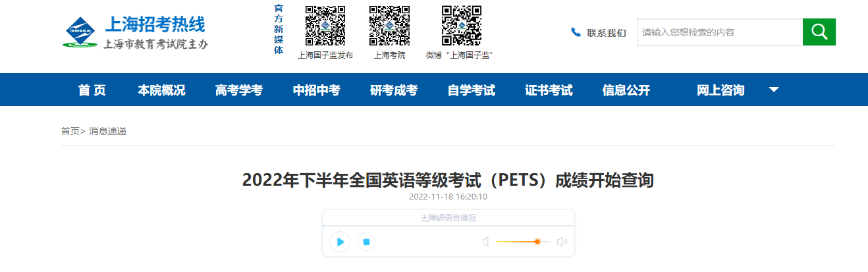This screenshot has width=868, height=272.
Task: Click the 消息速递 breadcrumb link
Action: (107, 131)
